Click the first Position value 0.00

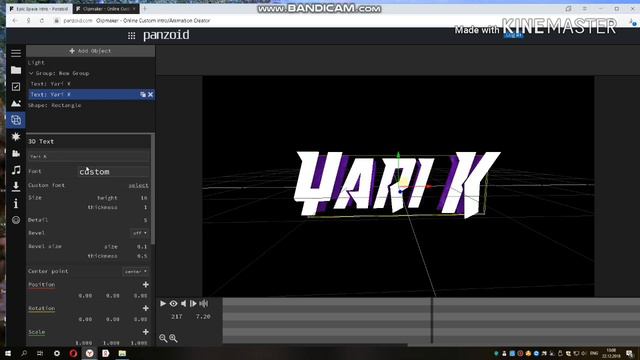point(85,296)
